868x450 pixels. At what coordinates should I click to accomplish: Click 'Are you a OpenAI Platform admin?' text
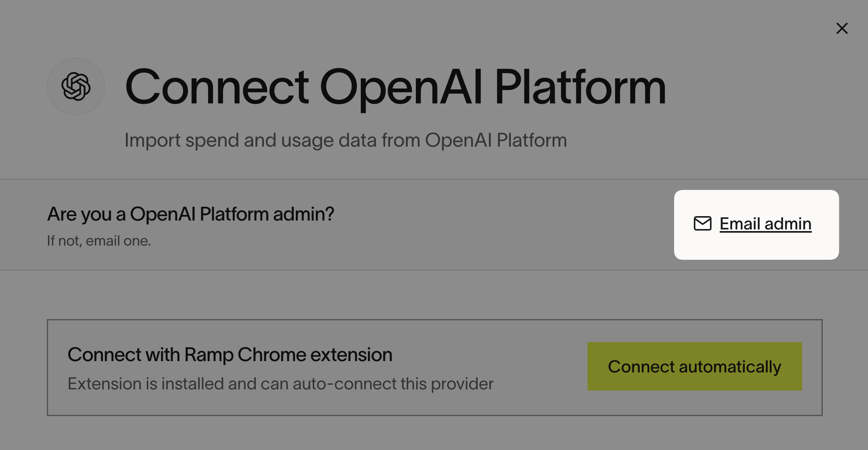pyautogui.click(x=190, y=214)
